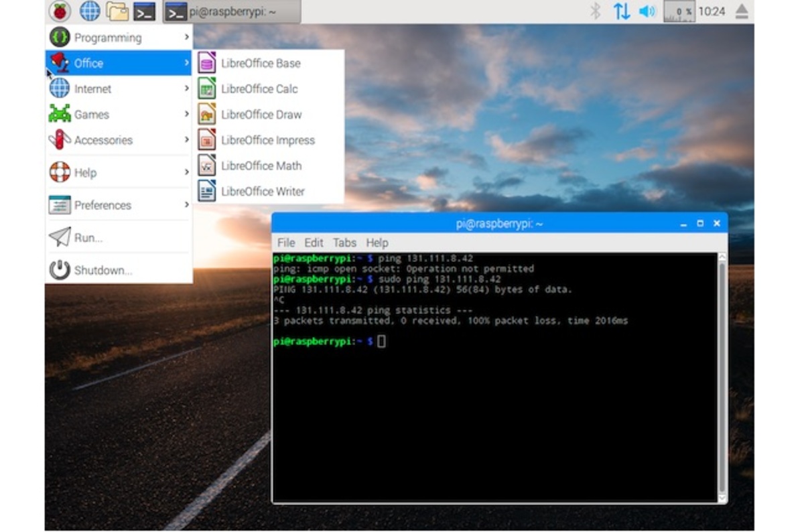Open the File menu in the terminal

click(285, 243)
